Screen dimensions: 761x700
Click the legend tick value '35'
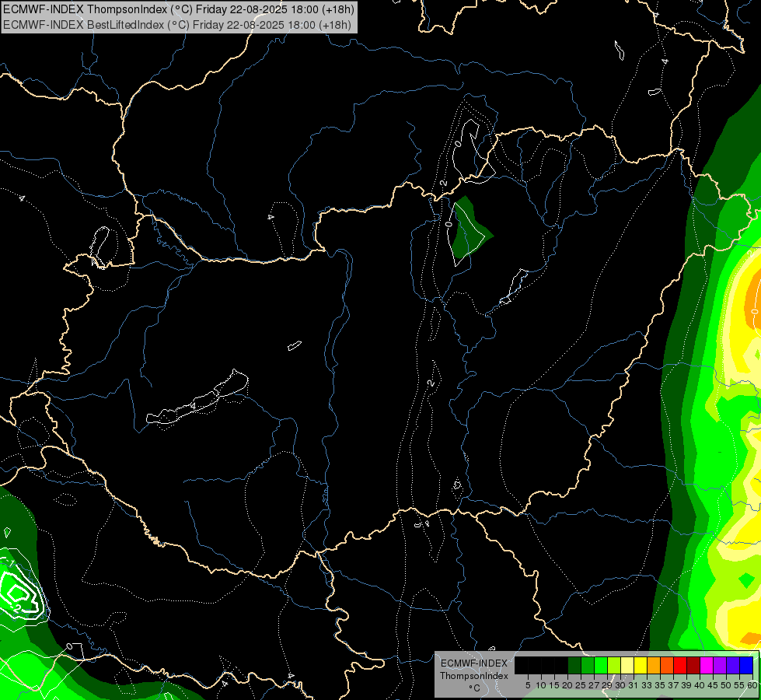(661, 685)
